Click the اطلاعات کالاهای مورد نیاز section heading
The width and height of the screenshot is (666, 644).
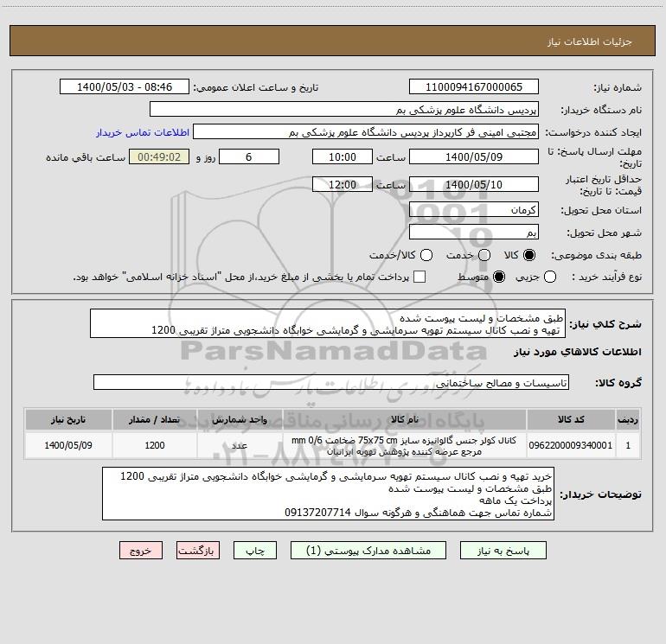click(577, 352)
